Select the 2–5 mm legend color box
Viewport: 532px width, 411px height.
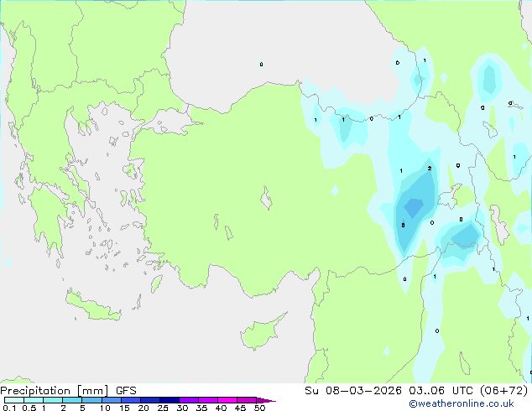(72, 400)
